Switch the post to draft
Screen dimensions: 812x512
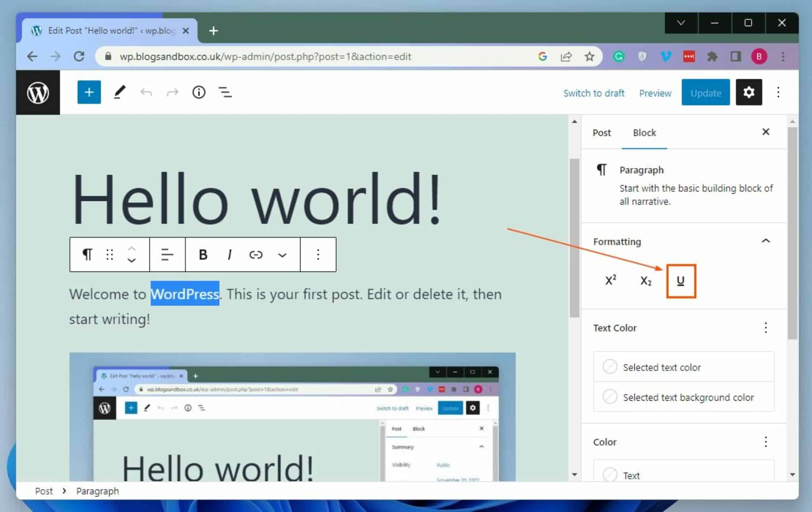(x=594, y=93)
